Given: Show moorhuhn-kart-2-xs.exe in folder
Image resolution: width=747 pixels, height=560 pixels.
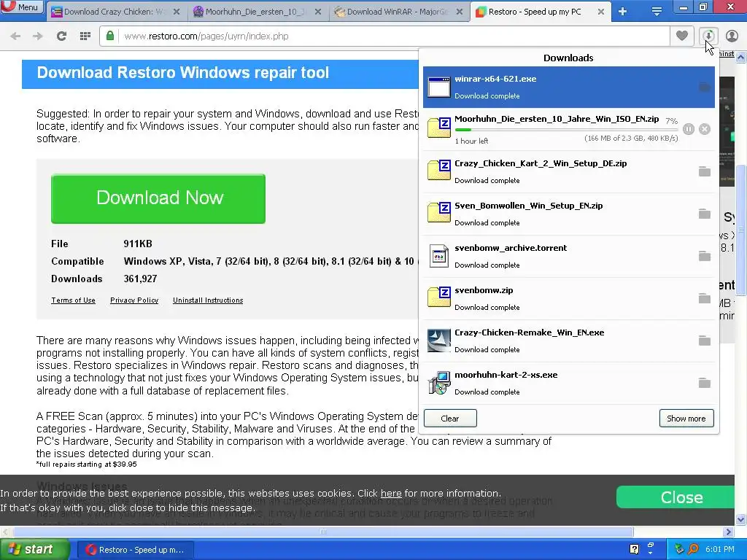Looking at the screenshot, I should pos(704,384).
